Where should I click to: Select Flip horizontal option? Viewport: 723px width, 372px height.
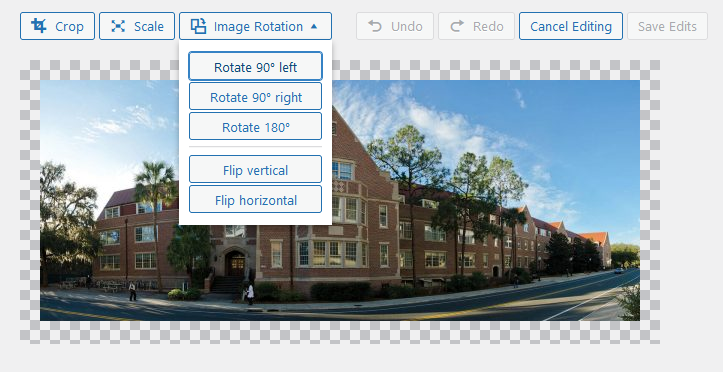255,200
